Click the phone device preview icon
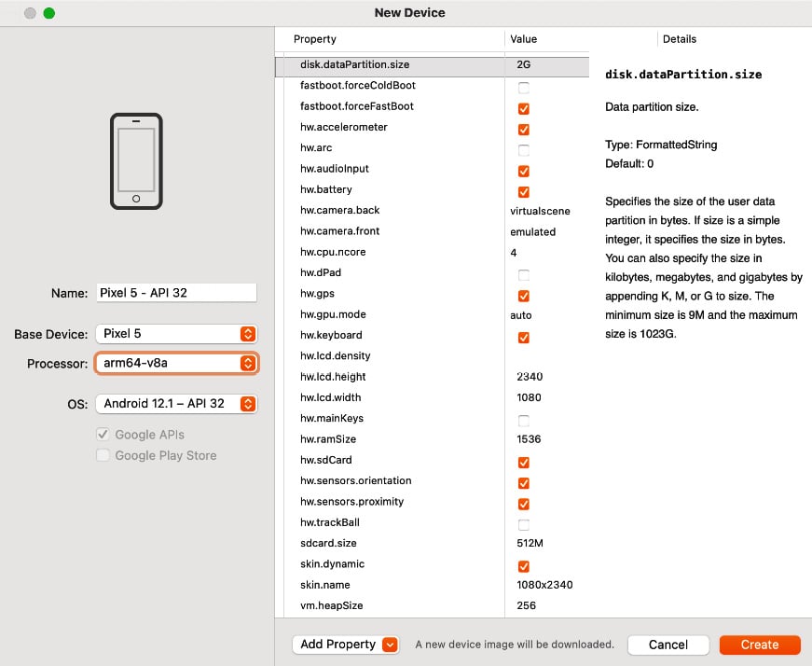The width and height of the screenshot is (812, 666). (x=136, y=161)
